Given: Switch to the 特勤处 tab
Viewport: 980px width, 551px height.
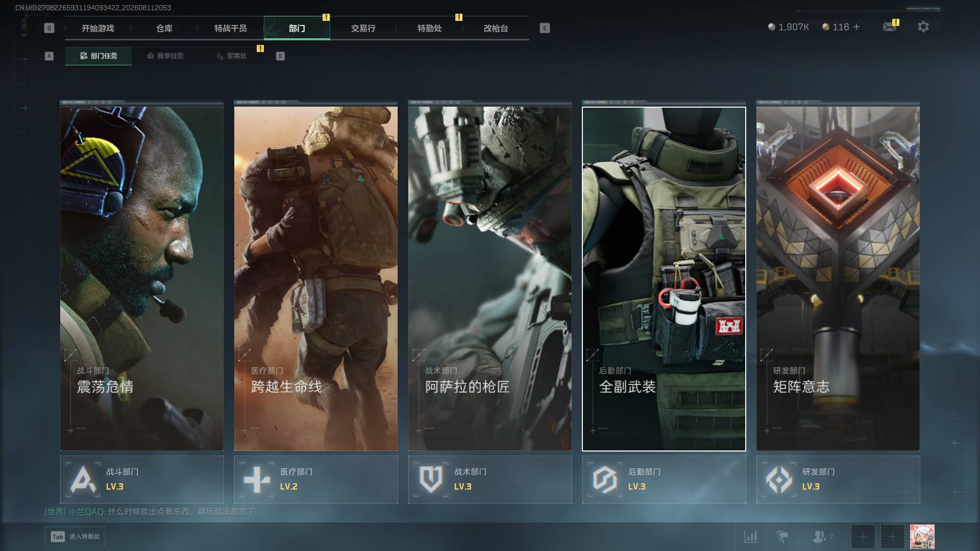Looking at the screenshot, I should pos(430,29).
